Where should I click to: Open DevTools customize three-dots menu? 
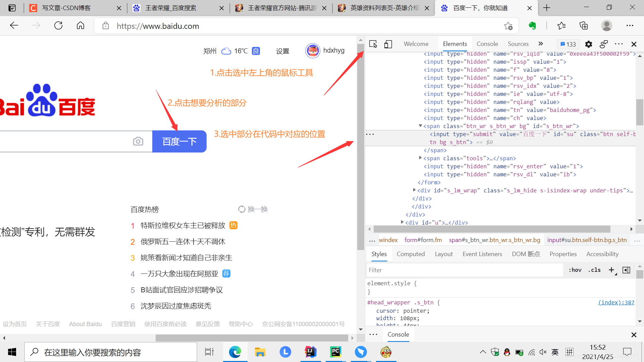tap(619, 44)
